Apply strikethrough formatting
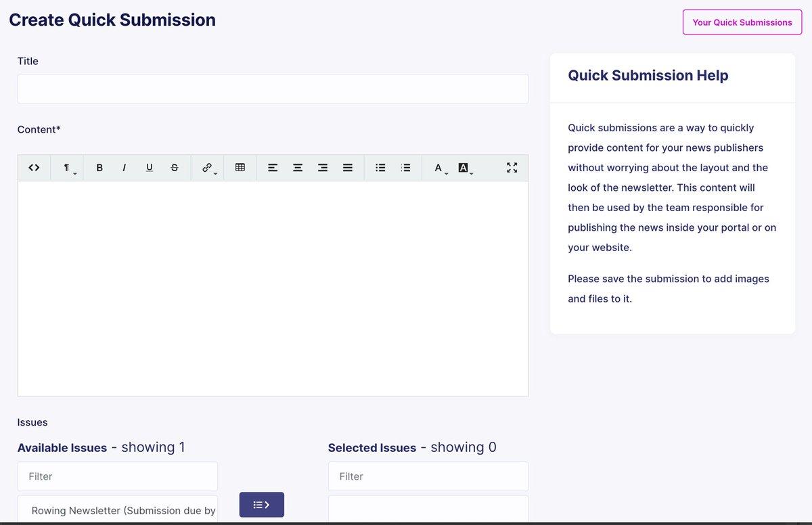 click(x=175, y=168)
